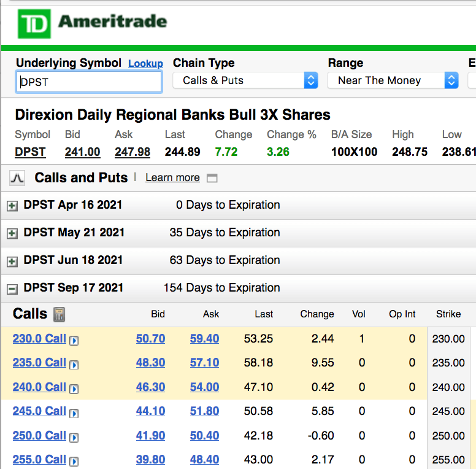This screenshot has height=469, width=476.
Task: Click the window icon next to Learn more
Action: [x=212, y=178]
